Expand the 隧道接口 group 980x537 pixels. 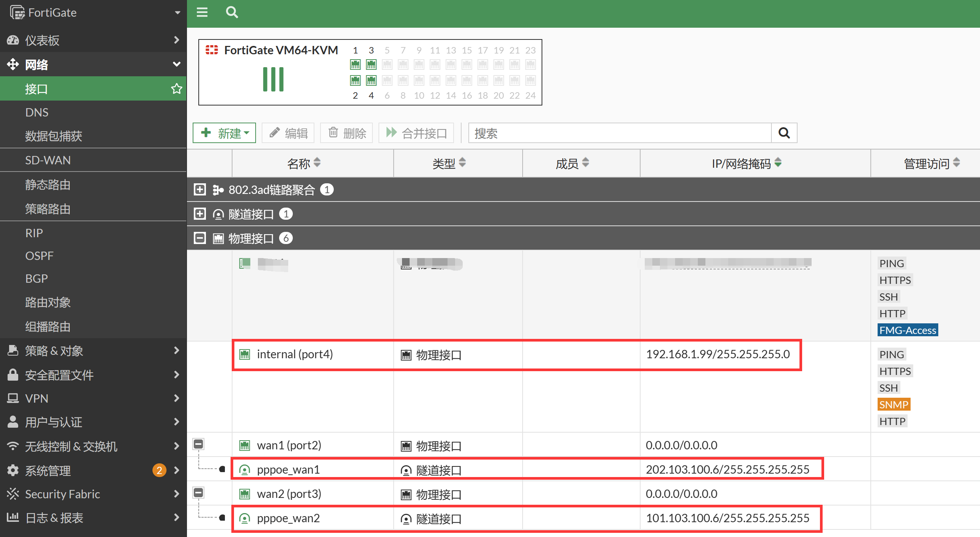click(200, 214)
